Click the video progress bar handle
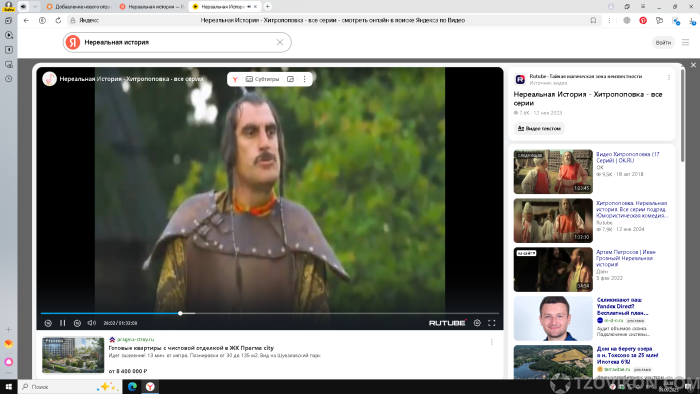The width and height of the screenshot is (700, 394). tap(180, 313)
